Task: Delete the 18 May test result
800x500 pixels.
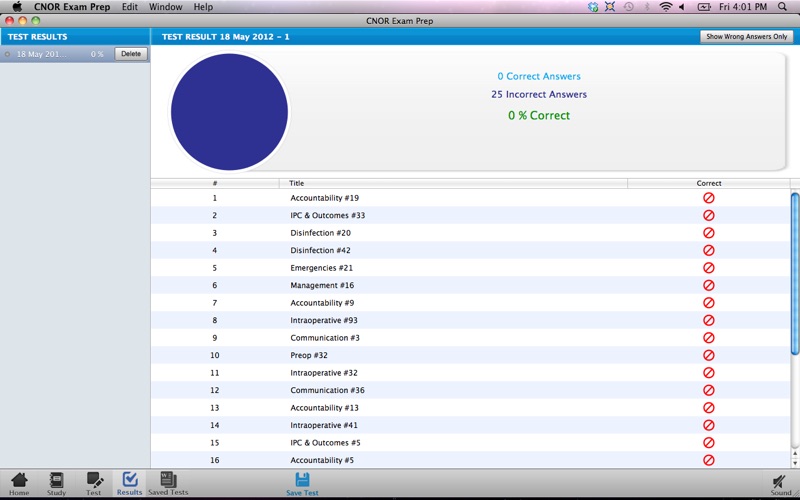Action: pyautogui.click(x=131, y=54)
